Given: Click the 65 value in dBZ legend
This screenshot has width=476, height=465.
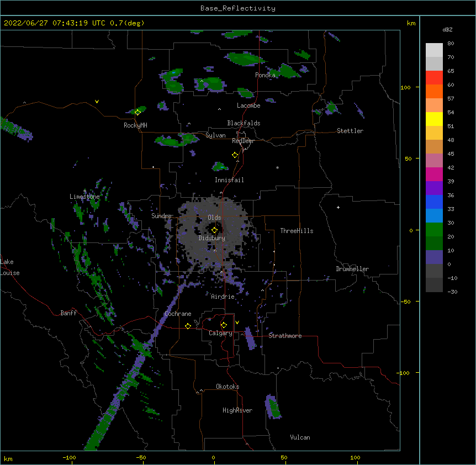Looking at the screenshot, I should [x=451, y=71].
